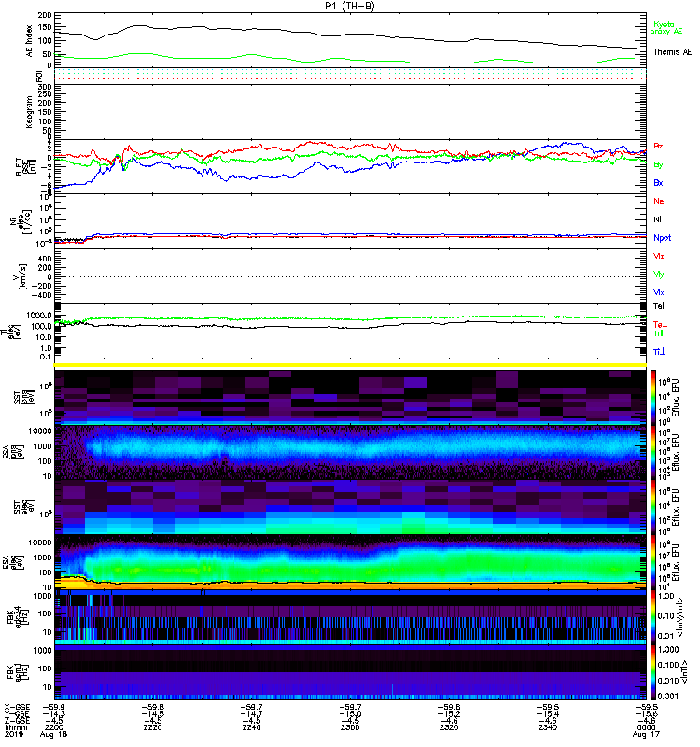This screenshot has height=747, width=700.
Task: Click the ROI panel label
Action: [x=40, y=76]
